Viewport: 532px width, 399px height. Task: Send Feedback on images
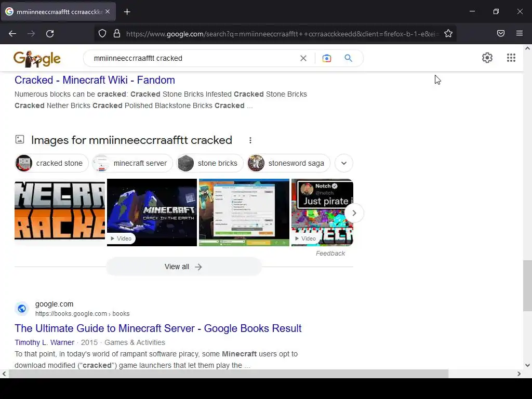[x=330, y=254]
